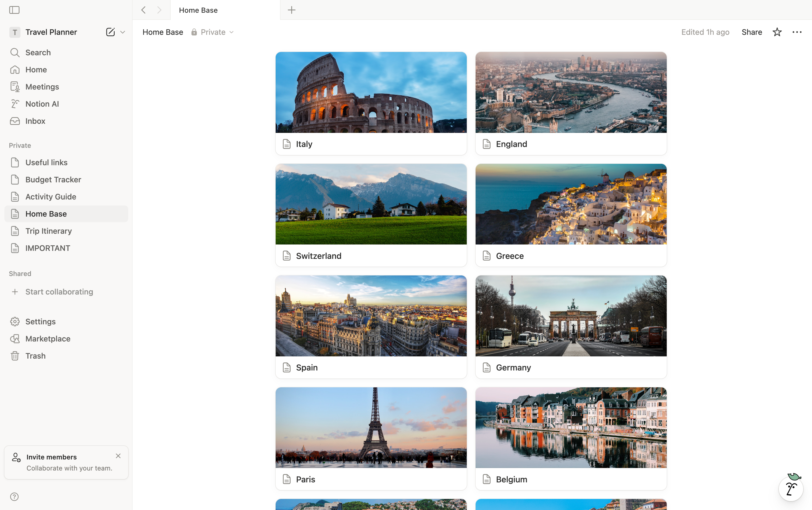Image resolution: width=812 pixels, height=510 pixels.
Task: Go back with the left arrow
Action: (x=144, y=10)
